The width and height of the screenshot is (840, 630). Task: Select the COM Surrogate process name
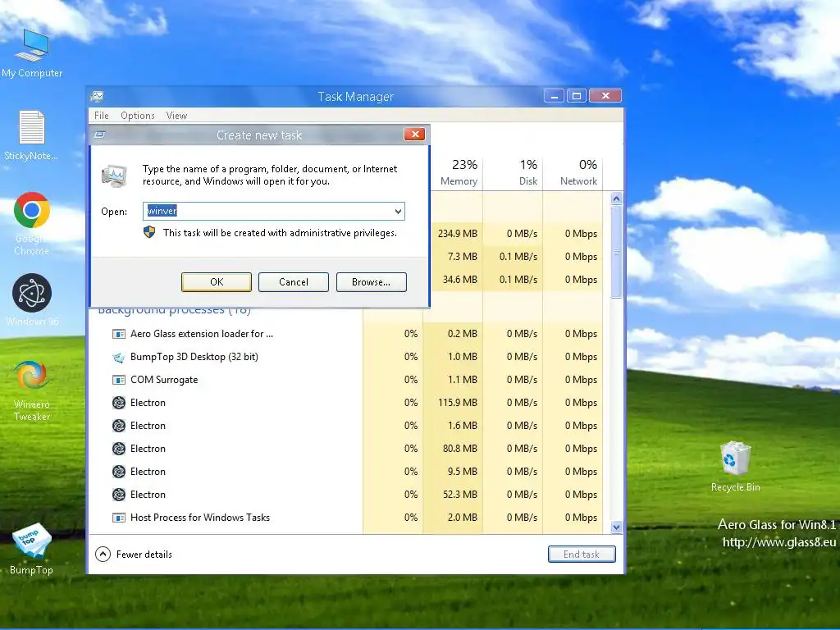point(164,380)
